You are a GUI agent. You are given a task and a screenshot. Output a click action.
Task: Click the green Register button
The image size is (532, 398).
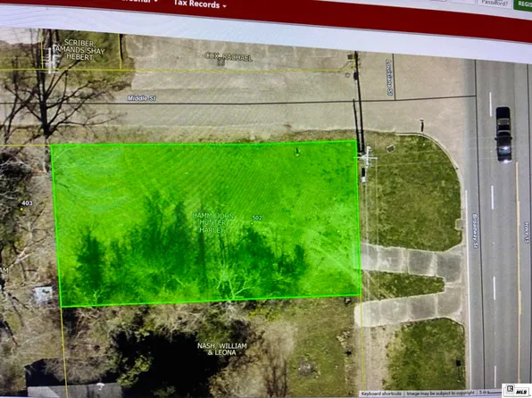[523, 4]
